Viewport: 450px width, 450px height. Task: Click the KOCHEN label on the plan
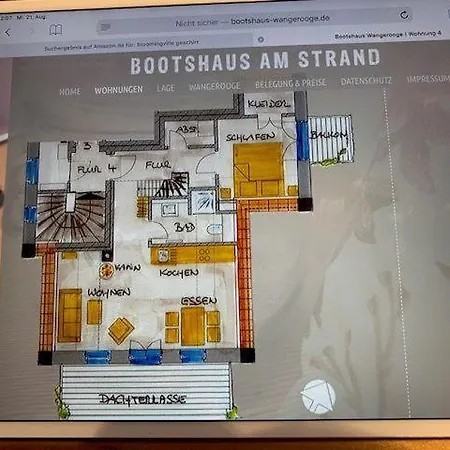[179, 273]
